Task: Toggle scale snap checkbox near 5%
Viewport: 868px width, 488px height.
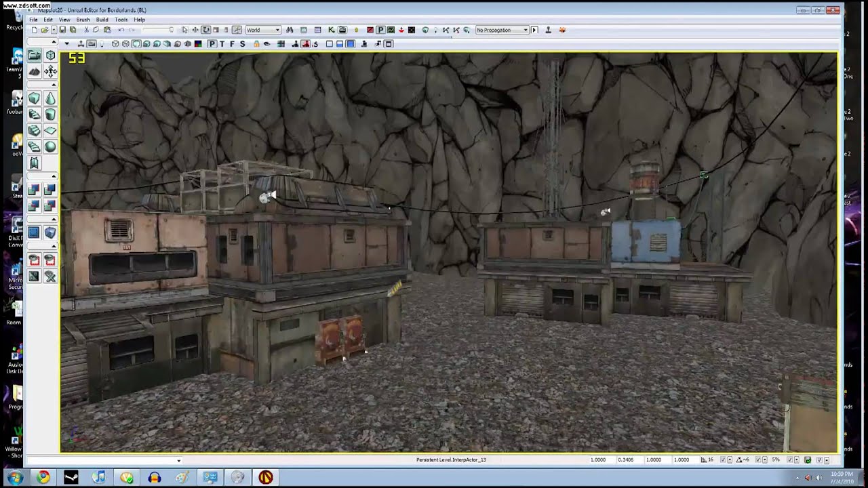Action: point(789,460)
